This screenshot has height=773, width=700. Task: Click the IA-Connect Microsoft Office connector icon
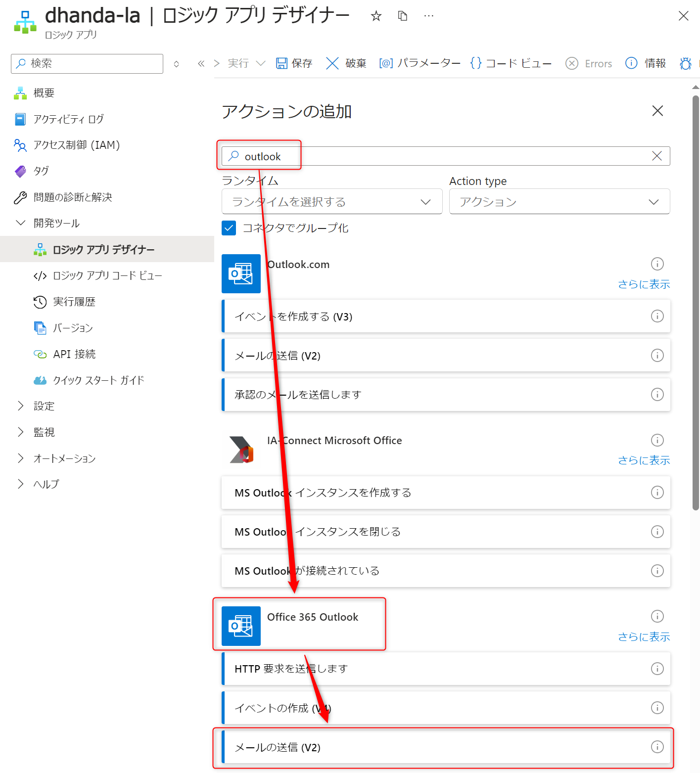pyautogui.click(x=241, y=450)
